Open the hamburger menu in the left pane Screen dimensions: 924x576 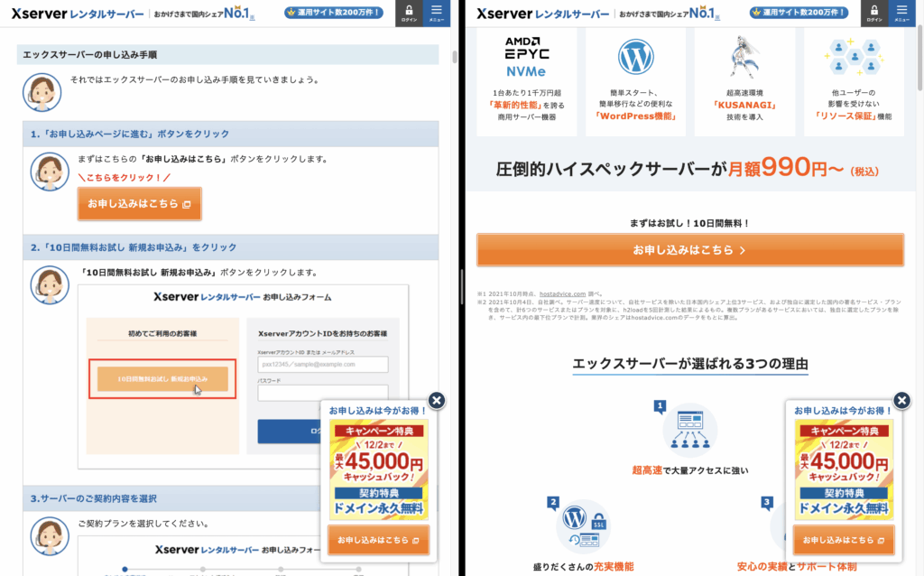pyautogui.click(x=437, y=13)
